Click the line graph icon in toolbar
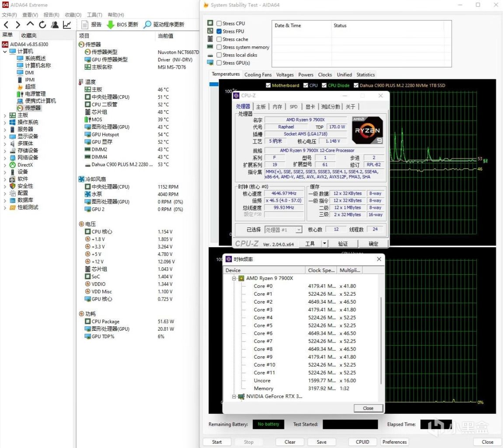The width and height of the screenshot is (503, 448). (67, 25)
